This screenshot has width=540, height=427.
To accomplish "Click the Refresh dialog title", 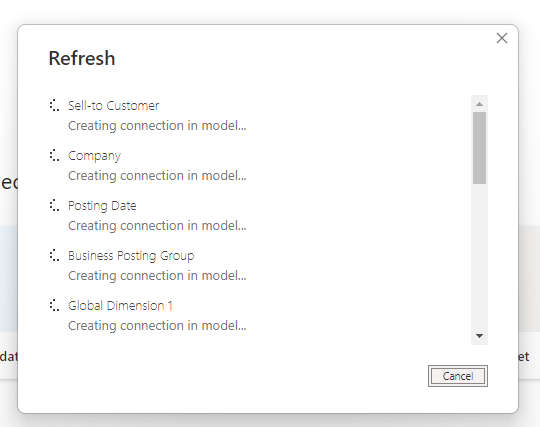I will click(x=82, y=58).
